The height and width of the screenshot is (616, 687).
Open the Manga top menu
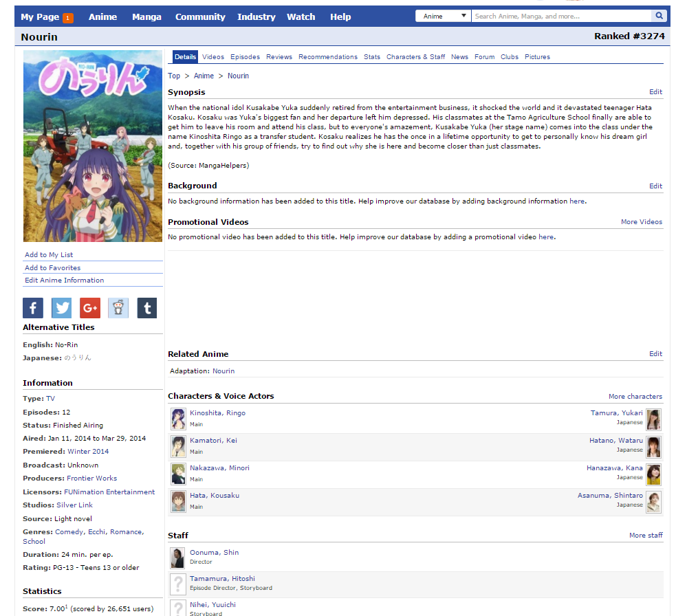146,16
